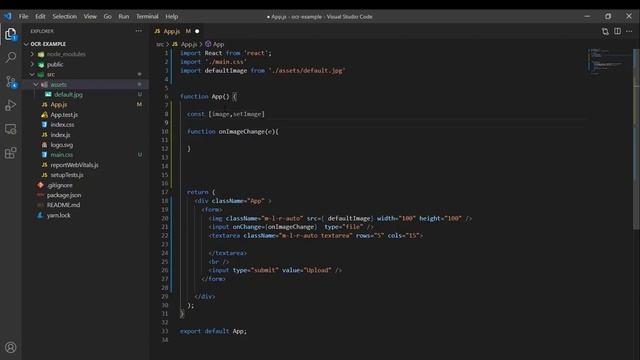The height and width of the screenshot is (360, 640).
Task: Click the src breadcrumb segment
Action: [x=160, y=44]
